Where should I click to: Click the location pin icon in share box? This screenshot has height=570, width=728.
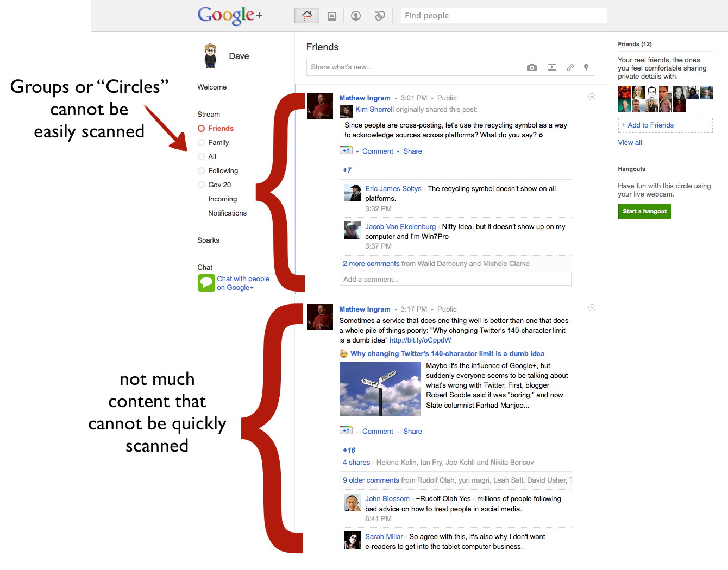[x=586, y=67]
